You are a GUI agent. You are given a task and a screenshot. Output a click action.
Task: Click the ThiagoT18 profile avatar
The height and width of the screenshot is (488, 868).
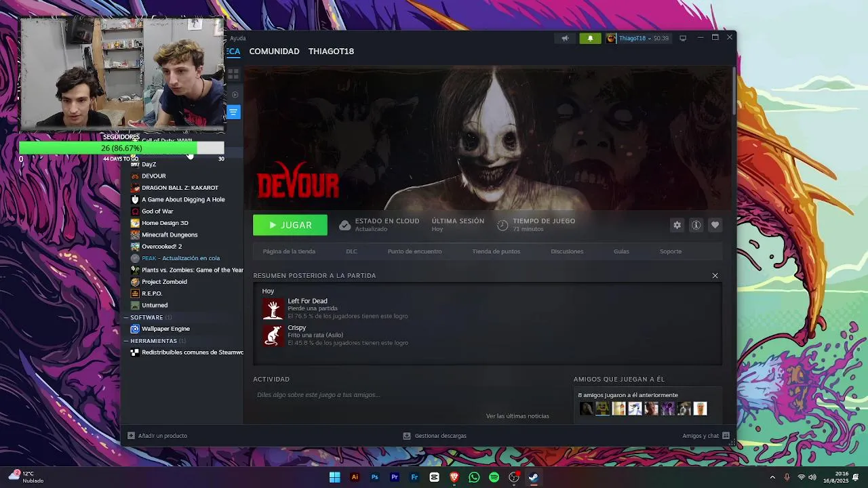coord(611,38)
